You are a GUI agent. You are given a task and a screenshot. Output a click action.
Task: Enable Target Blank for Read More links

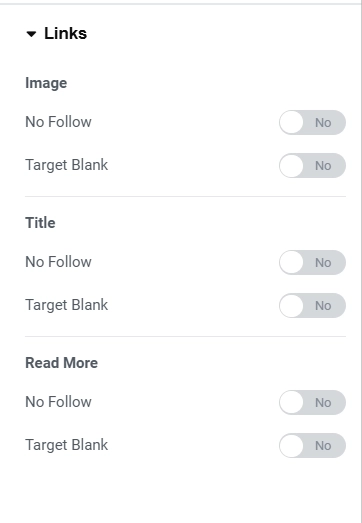pos(312,446)
